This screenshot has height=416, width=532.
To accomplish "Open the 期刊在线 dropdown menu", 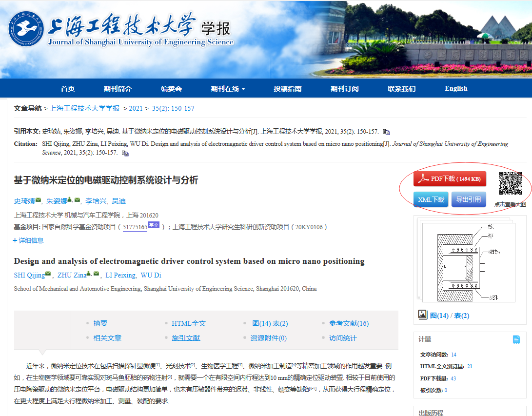I will pos(228,89).
